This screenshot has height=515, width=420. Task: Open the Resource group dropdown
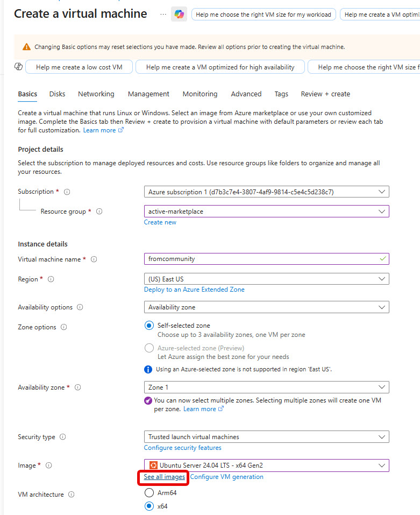coord(266,211)
